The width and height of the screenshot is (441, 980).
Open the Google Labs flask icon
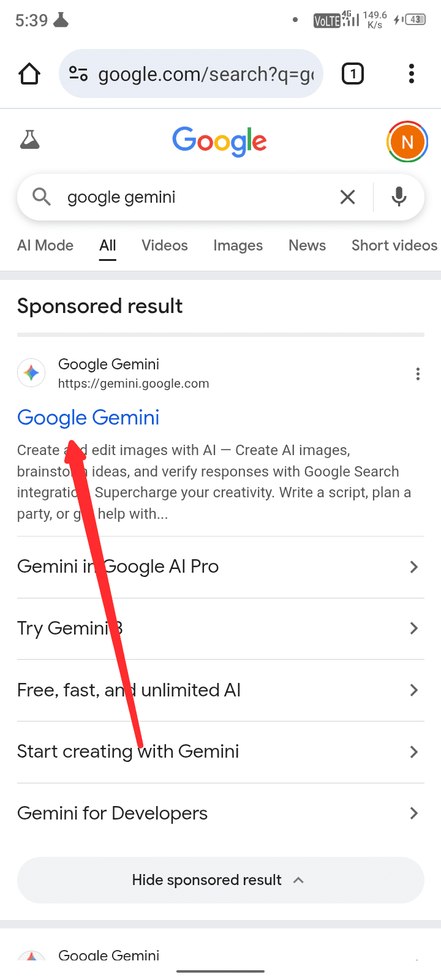pyautogui.click(x=29, y=140)
